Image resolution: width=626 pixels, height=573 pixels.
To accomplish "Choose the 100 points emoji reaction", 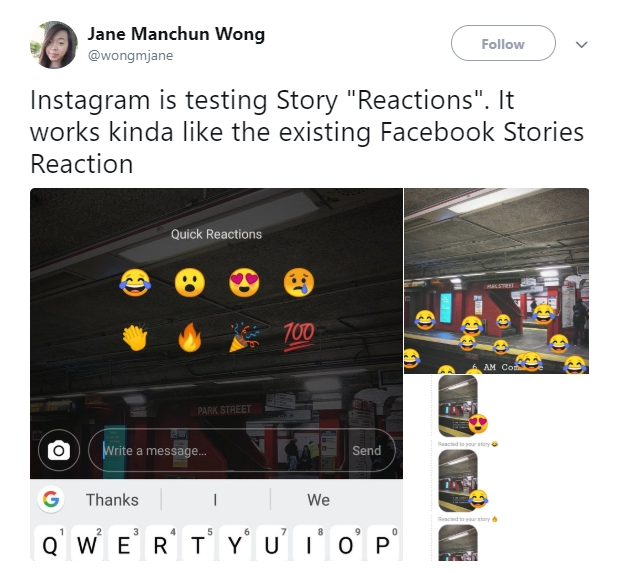I will [299, 337].
